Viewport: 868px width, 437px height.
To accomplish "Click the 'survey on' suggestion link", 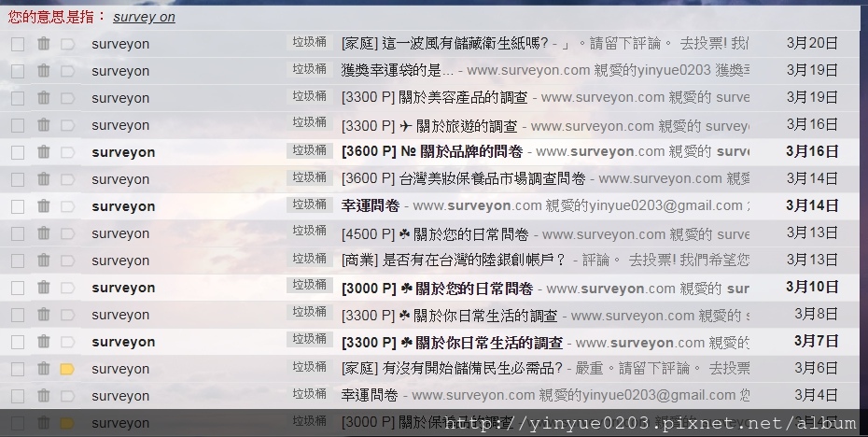I will click(x=144, y=17).
